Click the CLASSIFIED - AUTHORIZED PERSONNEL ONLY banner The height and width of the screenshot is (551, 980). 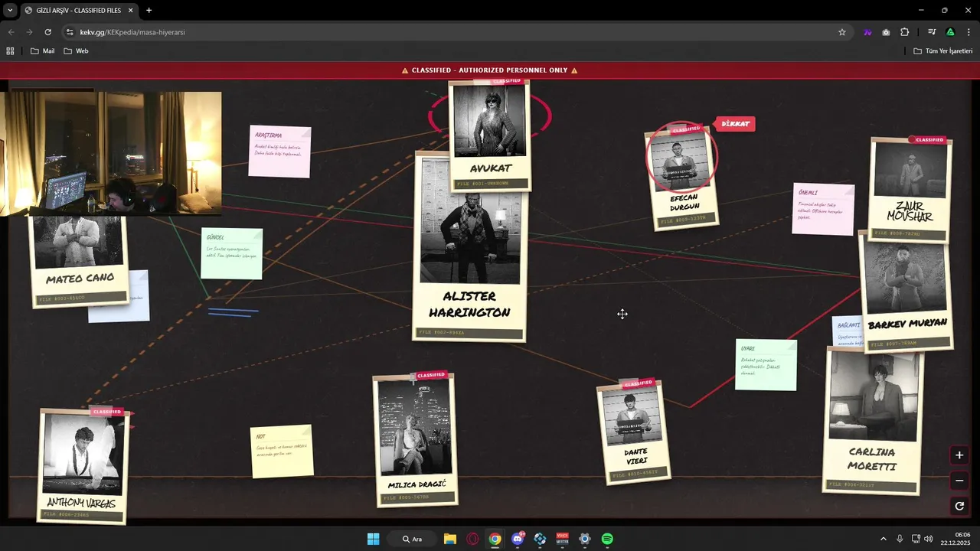490,70
